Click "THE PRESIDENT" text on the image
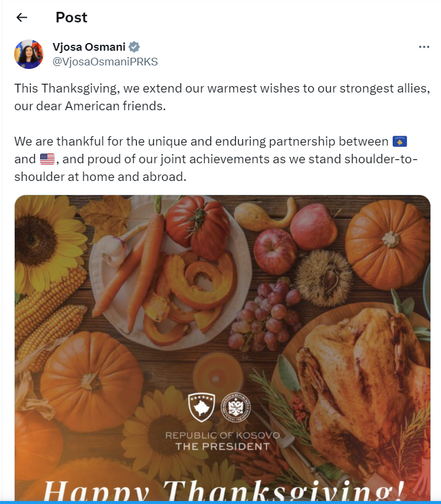This screenshot has width=441, height=504. click(222, 446)
